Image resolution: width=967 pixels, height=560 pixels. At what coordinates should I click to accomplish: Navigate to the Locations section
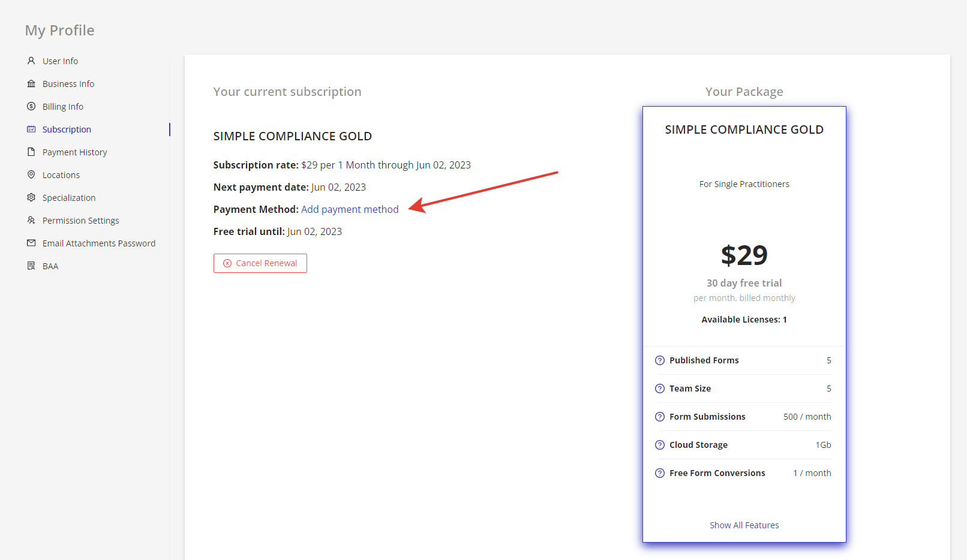60,174
